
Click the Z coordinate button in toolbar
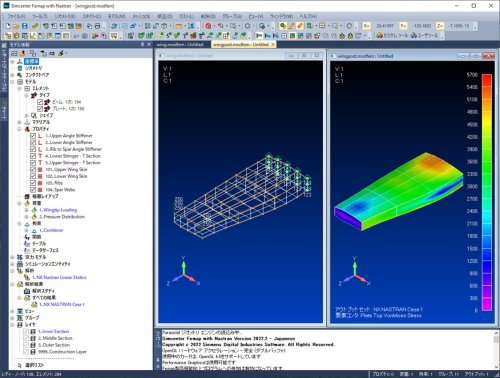[x=440, y=26]
